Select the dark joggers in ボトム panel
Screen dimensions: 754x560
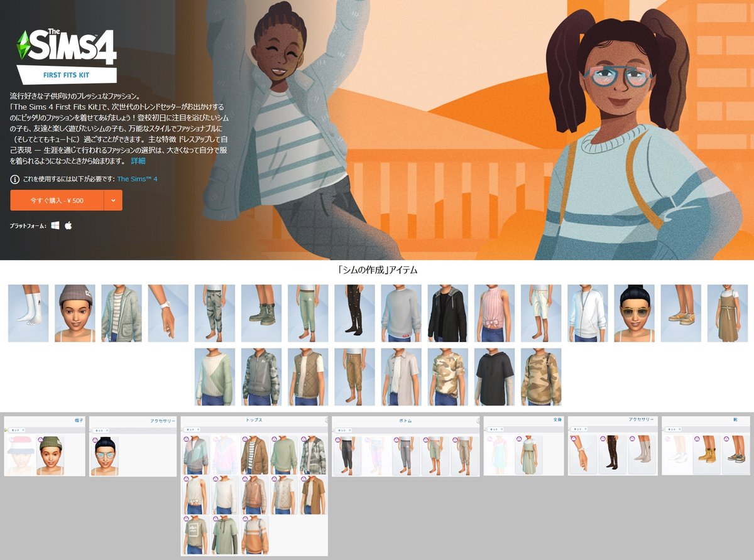click(347, 455)
